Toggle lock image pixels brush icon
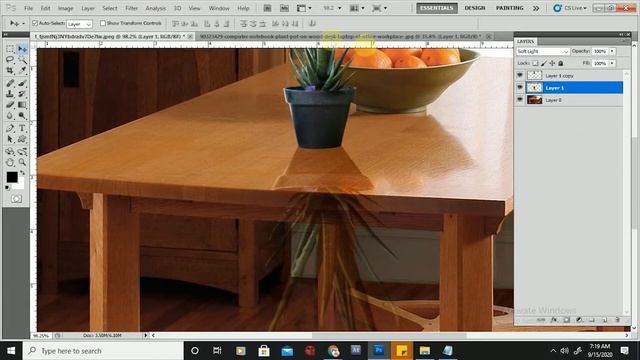Image resolution: width=640 pixels, height=360 pixels. [544, 63]
